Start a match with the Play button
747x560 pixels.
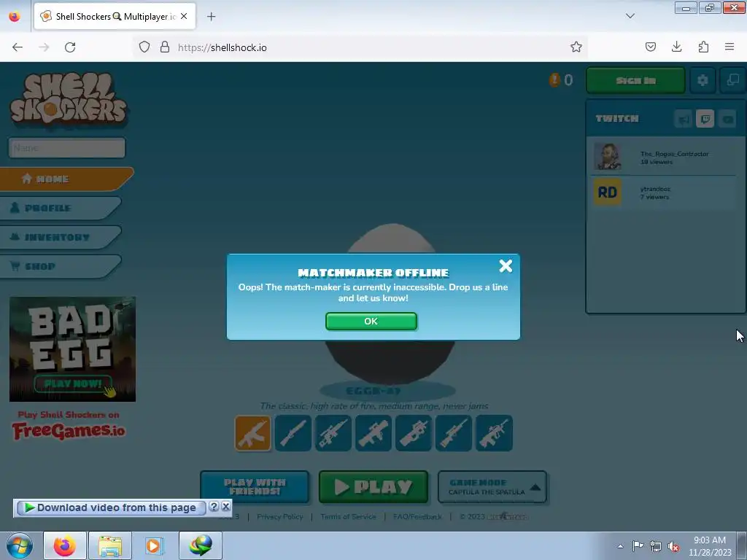coord(373,486)
